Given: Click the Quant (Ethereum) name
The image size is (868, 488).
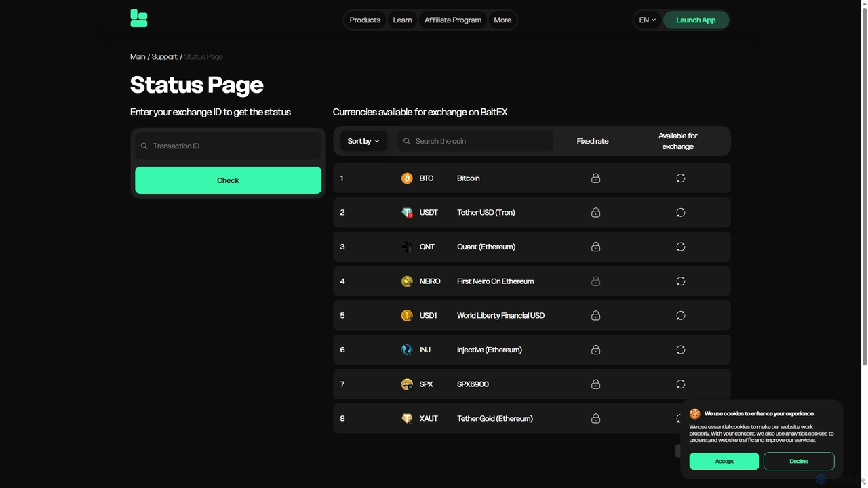Looking at the screenshot, I should (486, 247).
